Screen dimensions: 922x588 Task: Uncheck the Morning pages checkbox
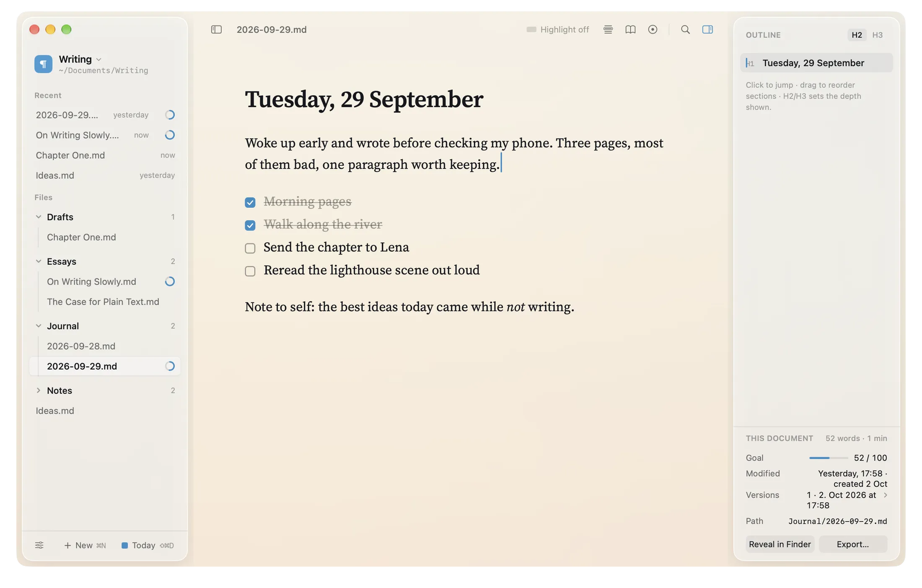click(x=250, y=202)
